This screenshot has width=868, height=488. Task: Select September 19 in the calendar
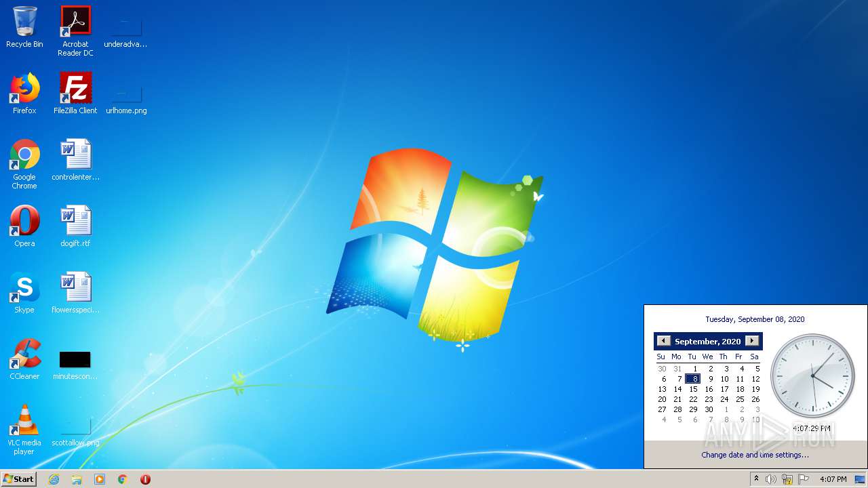click(755, 389)
